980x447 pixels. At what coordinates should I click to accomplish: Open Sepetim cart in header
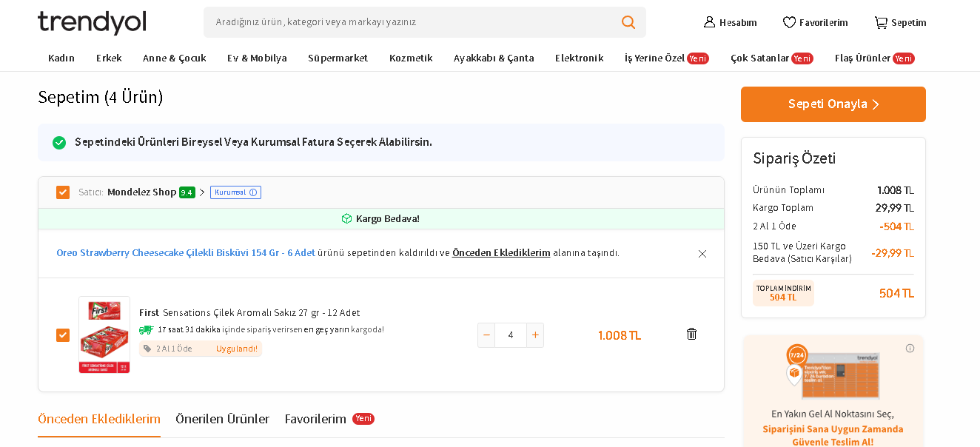[900, 22]
